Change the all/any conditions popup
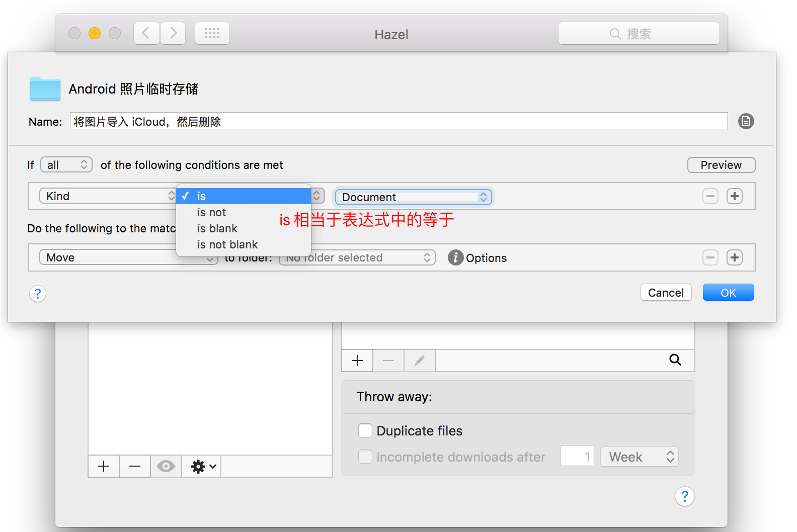 click(x=66, y=165)
